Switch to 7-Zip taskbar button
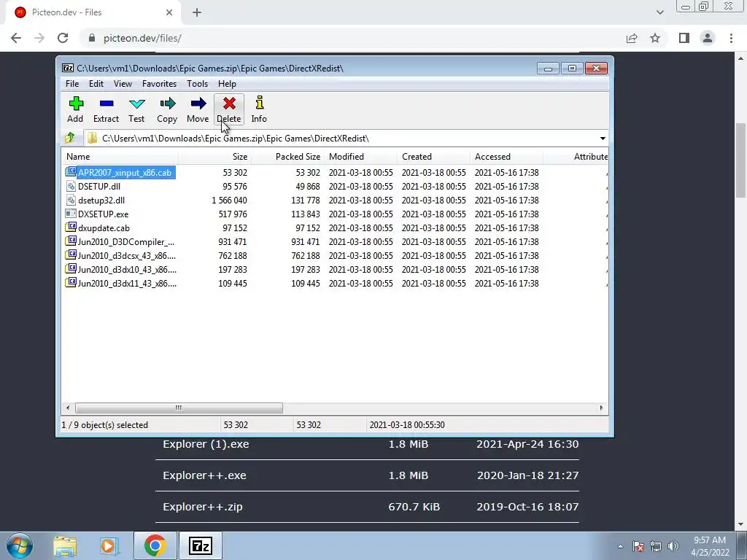The height and width of the screenshot is (560, 747). (200, 545)
